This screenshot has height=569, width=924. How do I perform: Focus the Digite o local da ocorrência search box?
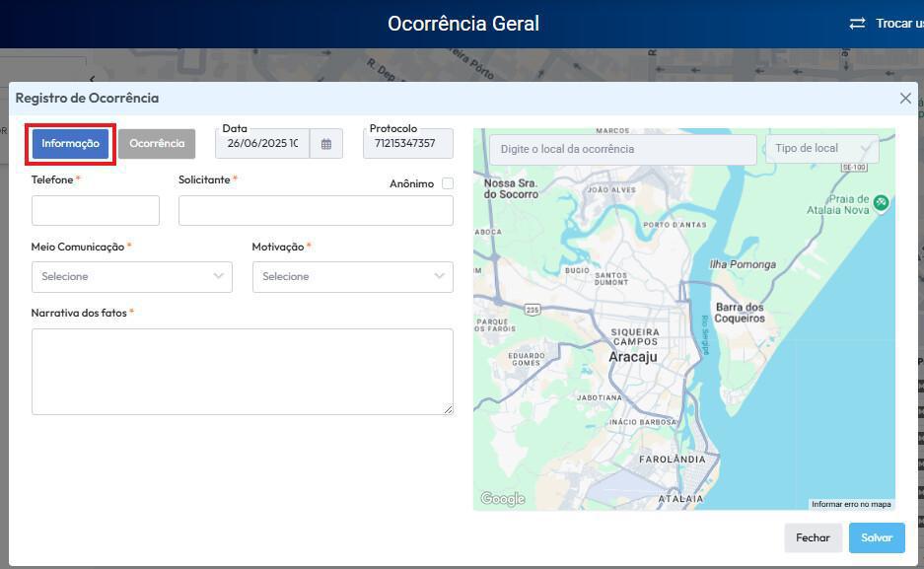point(623,150)
